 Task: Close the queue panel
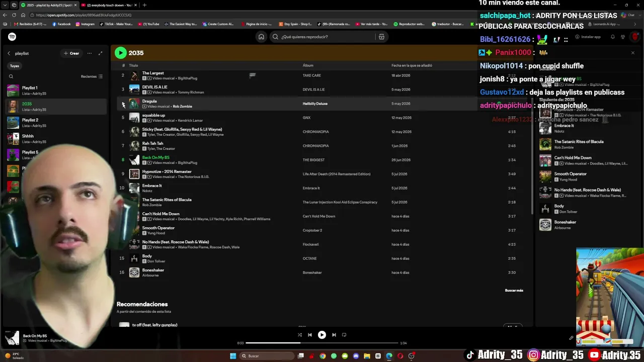(633, 53)
